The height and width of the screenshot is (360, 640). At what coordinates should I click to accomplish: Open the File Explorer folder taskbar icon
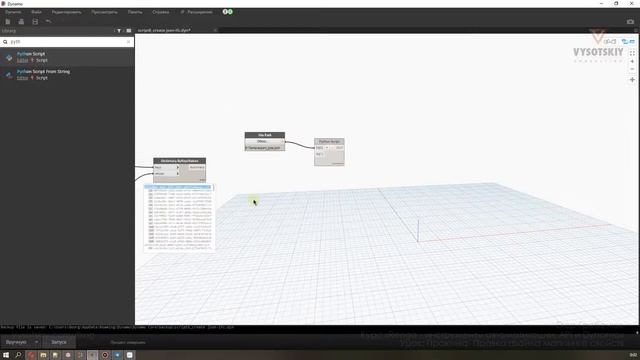click(x=43, y=355)
